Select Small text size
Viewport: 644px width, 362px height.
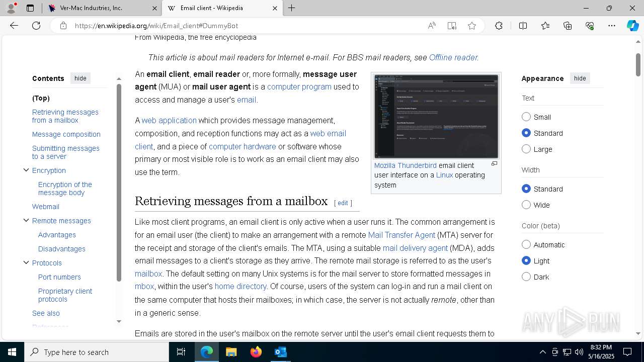tap(526, 117)
